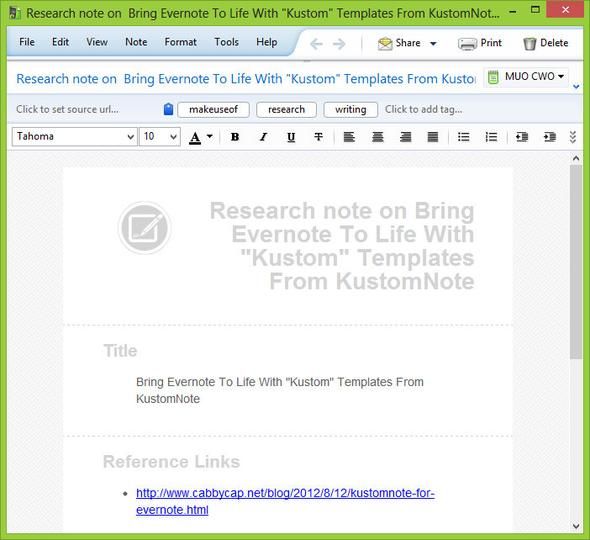Go back with the left arrow
Screen dimensions: 590x540
316,44
